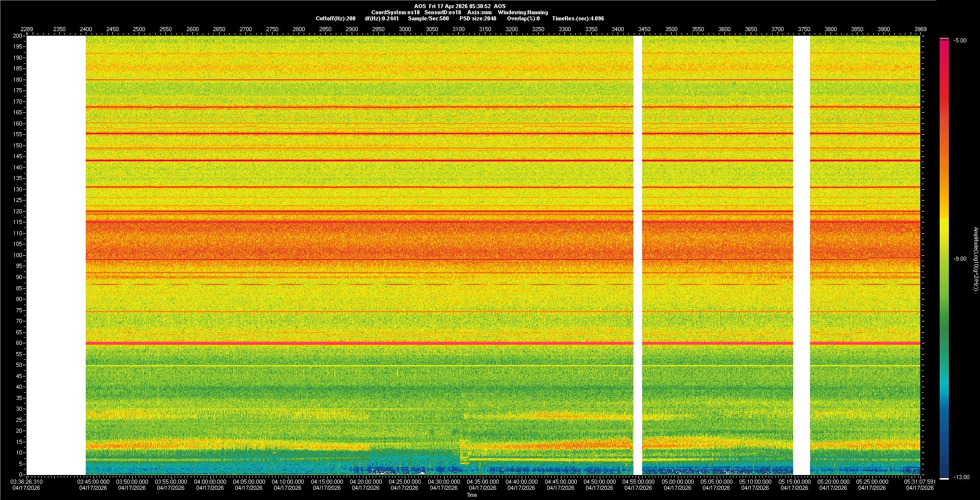Click the TimeRes.(sec):4.096 header text
The width and height of the screenshot is (980, 500).
pyautogui.click(x=578, y=19)
